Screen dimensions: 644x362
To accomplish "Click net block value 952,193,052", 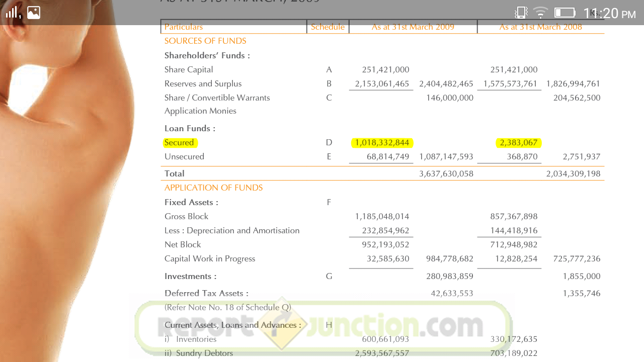I will coord(385,244).
